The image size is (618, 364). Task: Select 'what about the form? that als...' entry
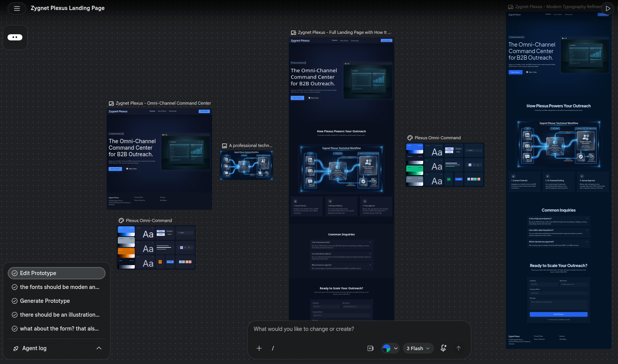pos(57,329)
